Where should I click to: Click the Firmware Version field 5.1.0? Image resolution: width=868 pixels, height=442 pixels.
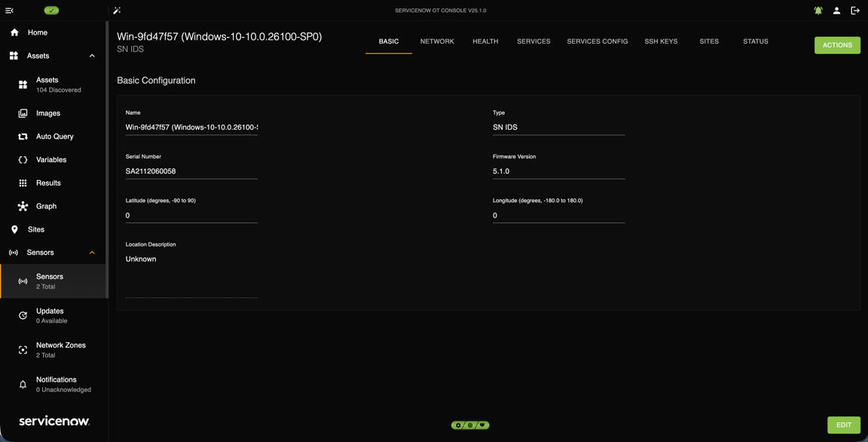[558, 171]
